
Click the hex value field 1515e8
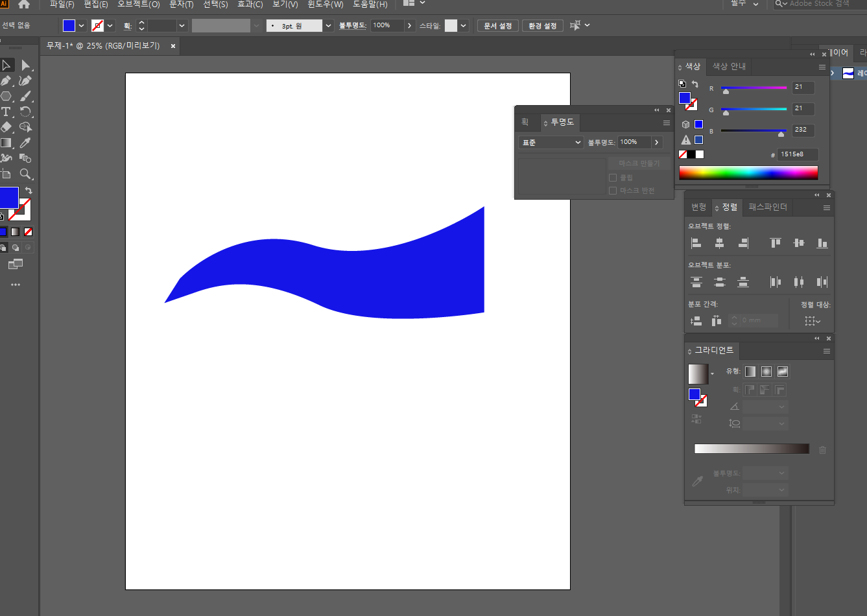tap(798, 154)
